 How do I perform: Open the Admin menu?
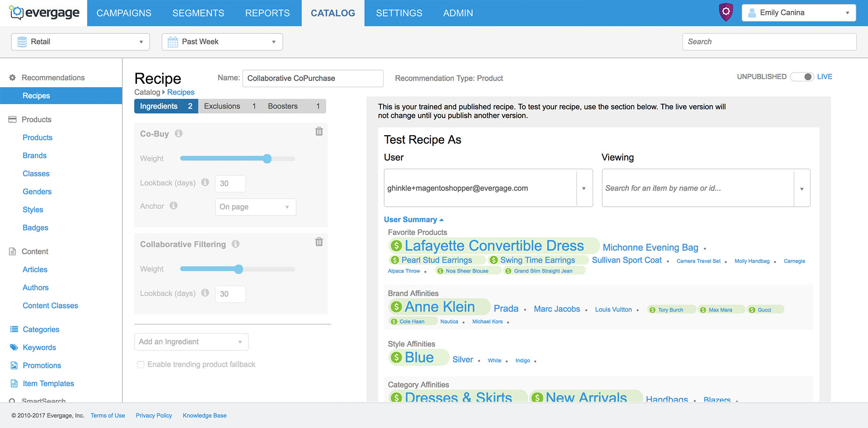click(x=458, y=13)
